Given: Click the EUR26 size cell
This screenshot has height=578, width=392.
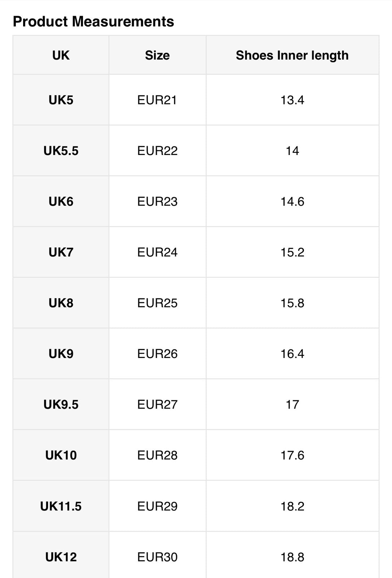Looking at the screenshot, I should coord(157,354).
